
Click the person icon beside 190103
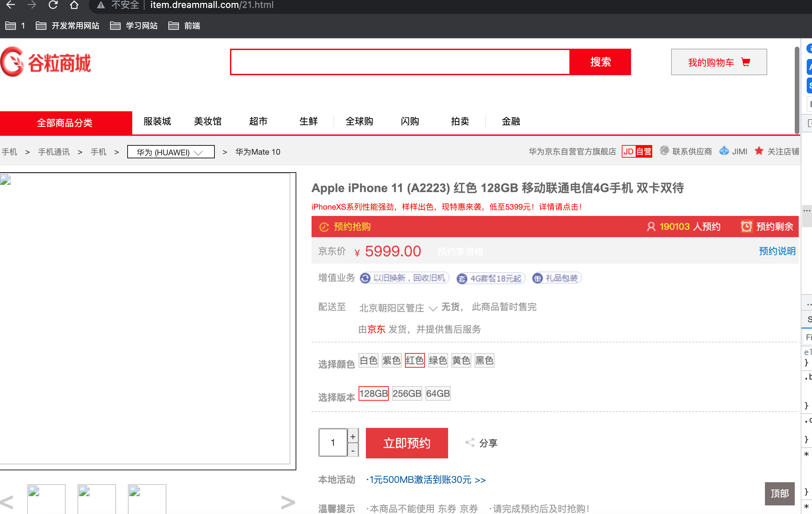[x=651, y=227]
